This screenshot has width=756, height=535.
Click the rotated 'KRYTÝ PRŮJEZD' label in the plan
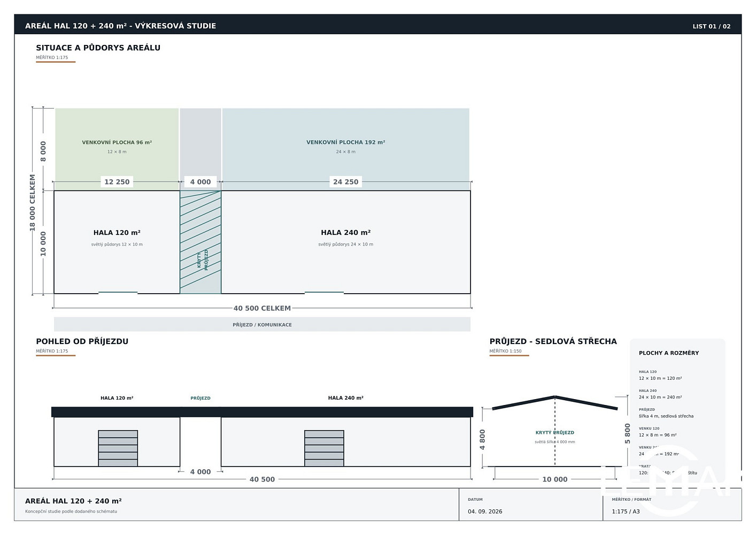[x=203, y=259]
